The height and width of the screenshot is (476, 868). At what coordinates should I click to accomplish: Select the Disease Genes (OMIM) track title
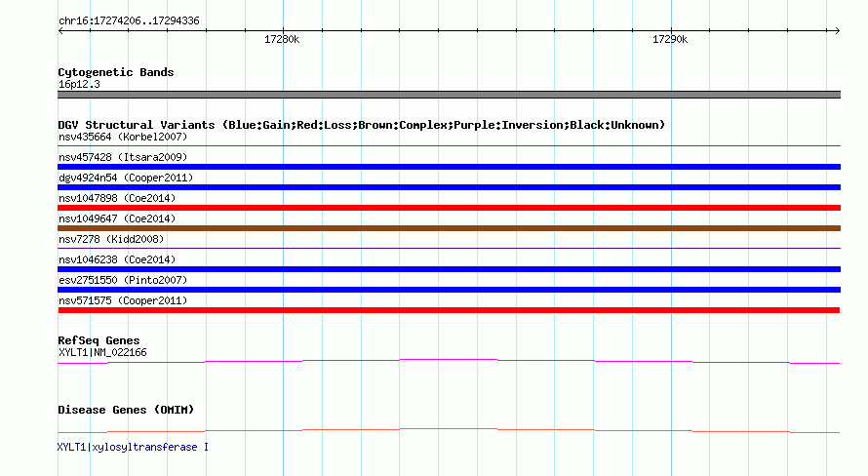[x=126, y=410]
